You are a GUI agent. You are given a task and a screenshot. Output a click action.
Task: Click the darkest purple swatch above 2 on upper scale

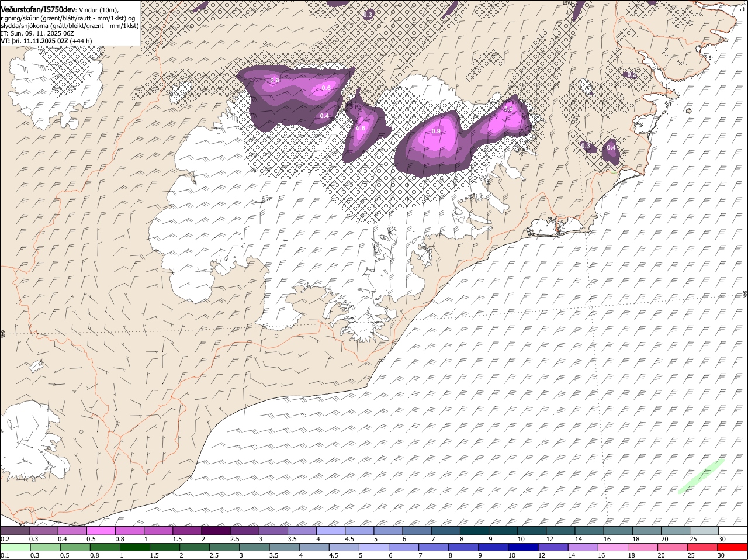[x=216, y=531]
